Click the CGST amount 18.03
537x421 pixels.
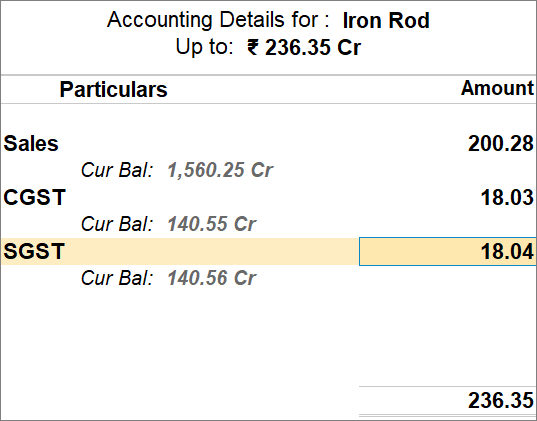(507, 197)
